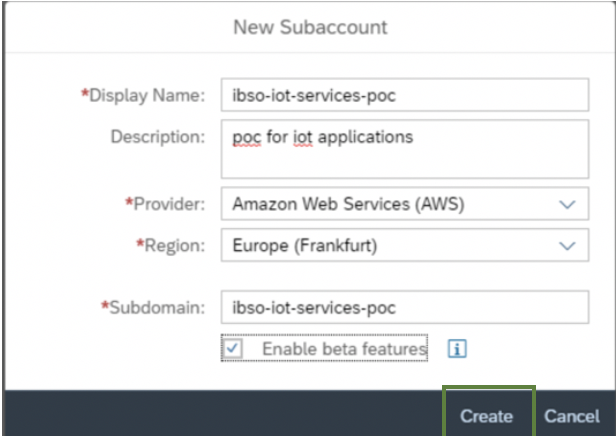Click inside the Description text area
The width and height of the screenshot is (616, 436).
(405, 149)
